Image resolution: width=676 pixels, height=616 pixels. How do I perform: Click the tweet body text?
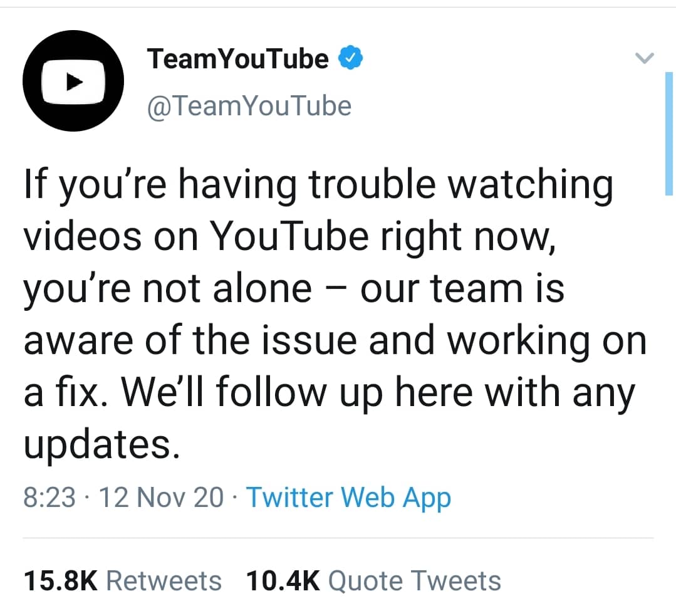[x=335, y=314]
